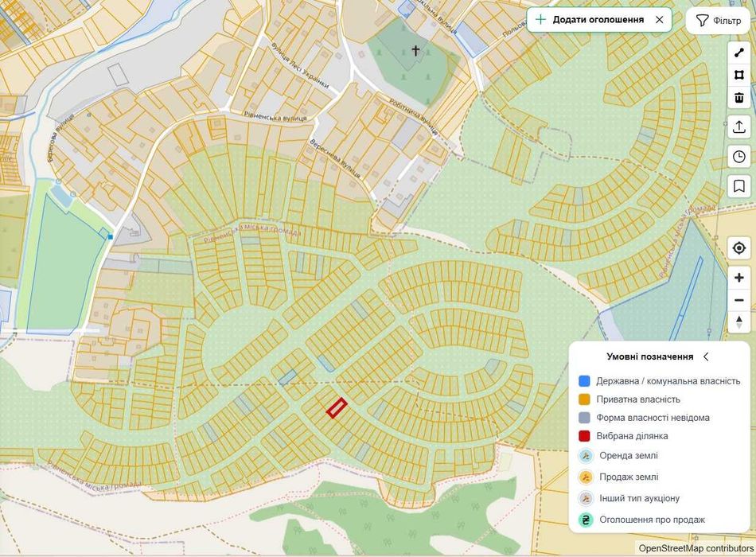
Task: Click the Вереснева вулиця street label
Action: pyautogui.click(x=335, y=158)
